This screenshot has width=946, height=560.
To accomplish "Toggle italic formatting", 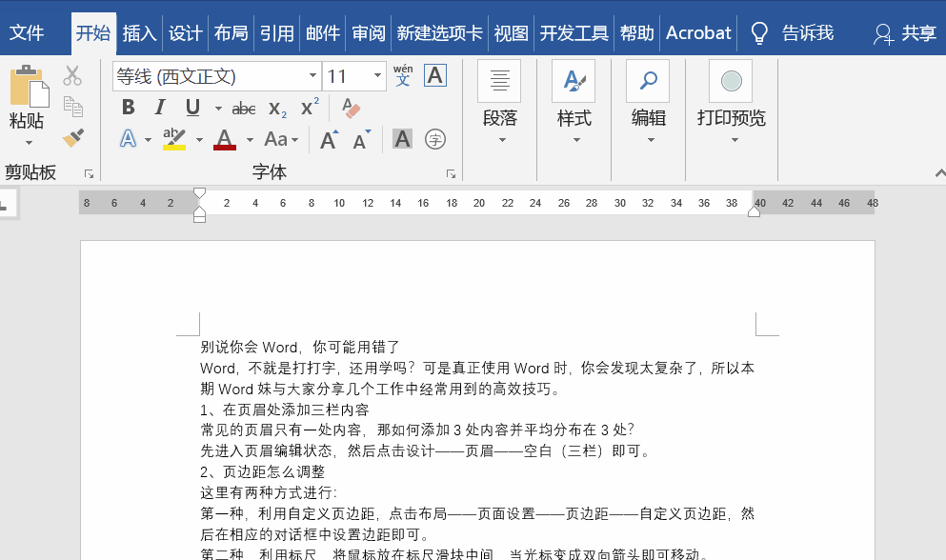I will [161, 106].
